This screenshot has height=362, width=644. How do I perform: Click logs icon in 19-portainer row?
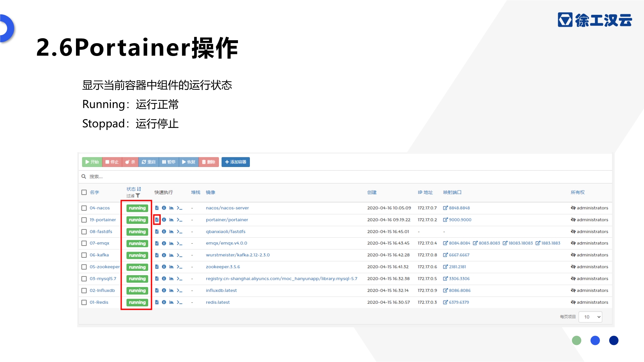click(157, 220)
